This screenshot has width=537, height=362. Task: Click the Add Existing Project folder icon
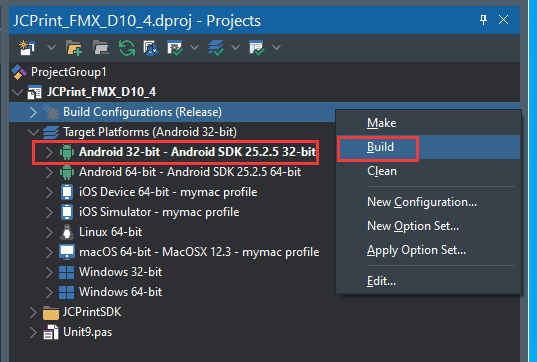click(x=74, y=47)
